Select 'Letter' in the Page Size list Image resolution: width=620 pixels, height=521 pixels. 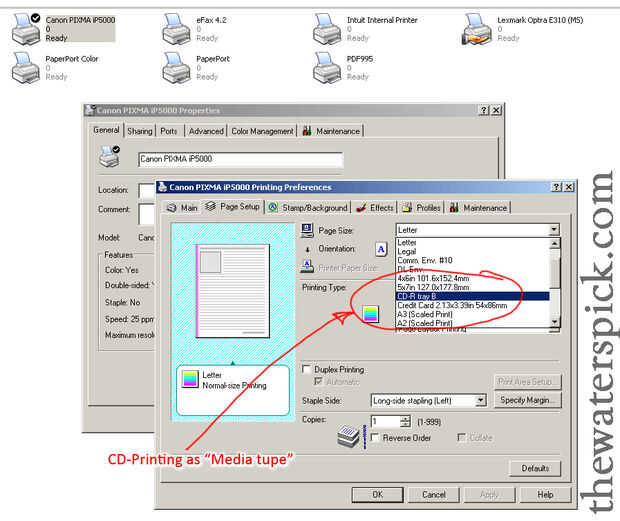(473, 242)
